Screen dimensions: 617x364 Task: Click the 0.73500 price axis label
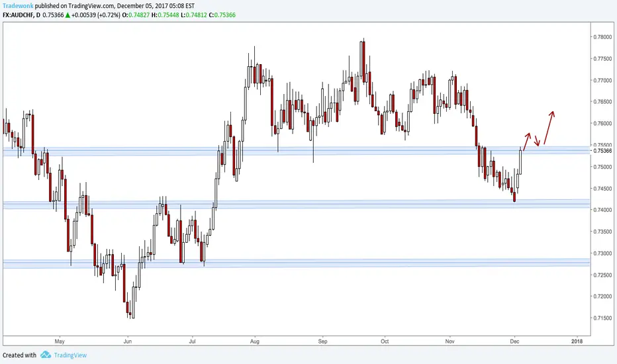(602, 232)
